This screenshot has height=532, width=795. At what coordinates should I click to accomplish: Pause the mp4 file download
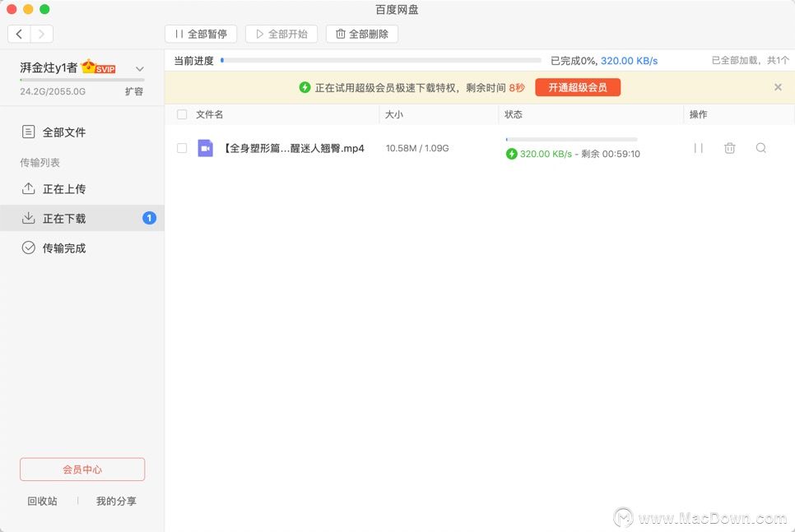tap(698, 148)
